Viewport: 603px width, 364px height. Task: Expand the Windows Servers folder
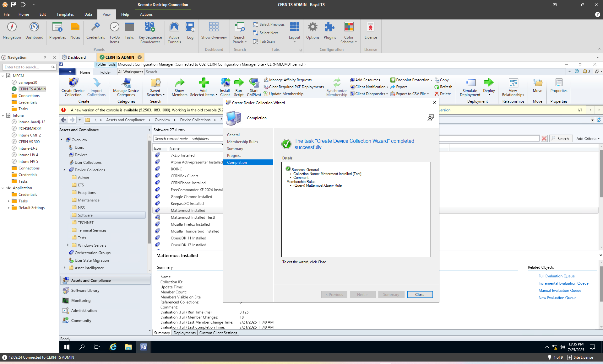point(68,245)
